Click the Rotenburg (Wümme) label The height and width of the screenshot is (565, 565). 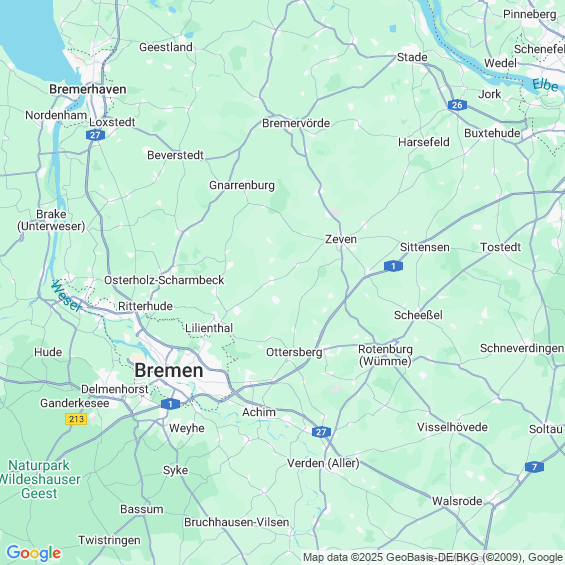(x=385, y=355)
